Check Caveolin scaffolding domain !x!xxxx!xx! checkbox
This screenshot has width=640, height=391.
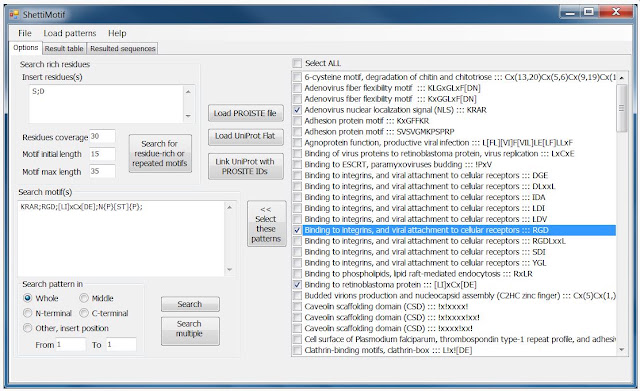pos(297,318)
